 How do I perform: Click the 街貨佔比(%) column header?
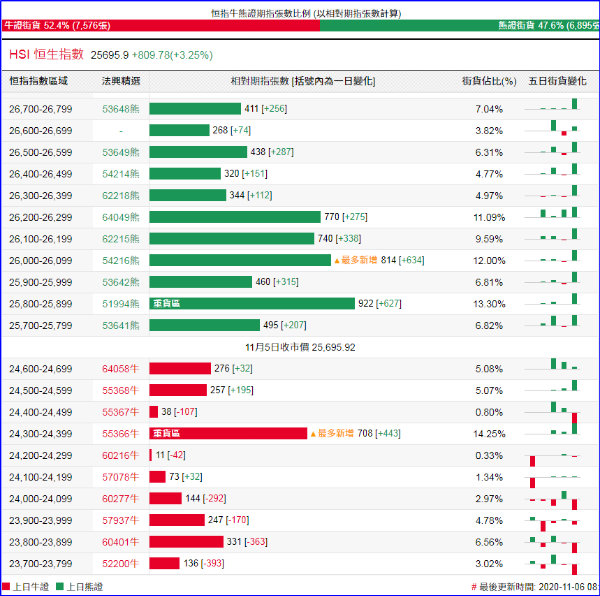pyautogui.click(x=489, y=81)
